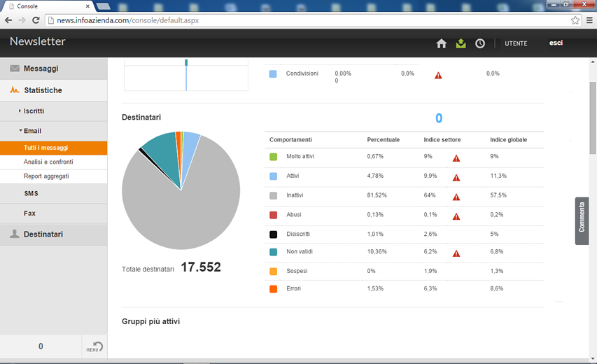Image resolution: width=597 pixels, height=364 pixels.
Task: Close the Console browser tab
Action: tap(87, 6)
